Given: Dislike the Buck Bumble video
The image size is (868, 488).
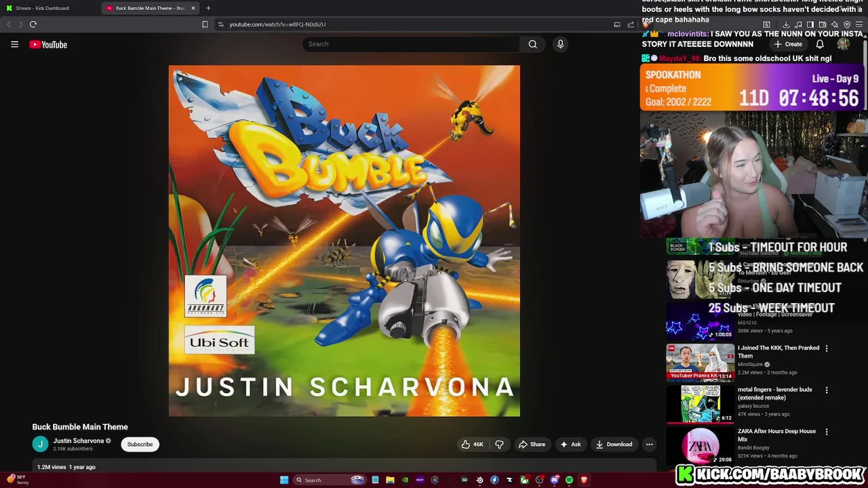Looking at the screenshot, I should 500,445.
